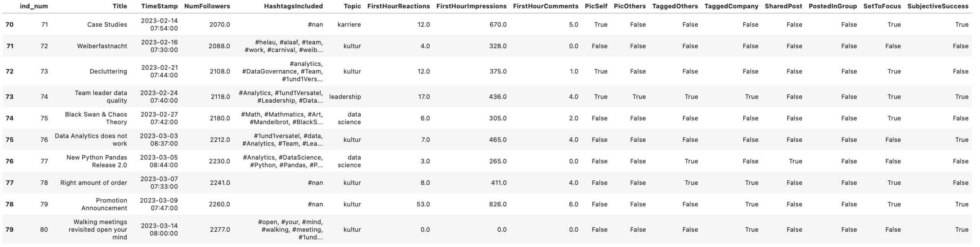The width and height of the screenshot is (980, 247).
Task: Click the 826.0 impressions cell
Action: (498, 204)
